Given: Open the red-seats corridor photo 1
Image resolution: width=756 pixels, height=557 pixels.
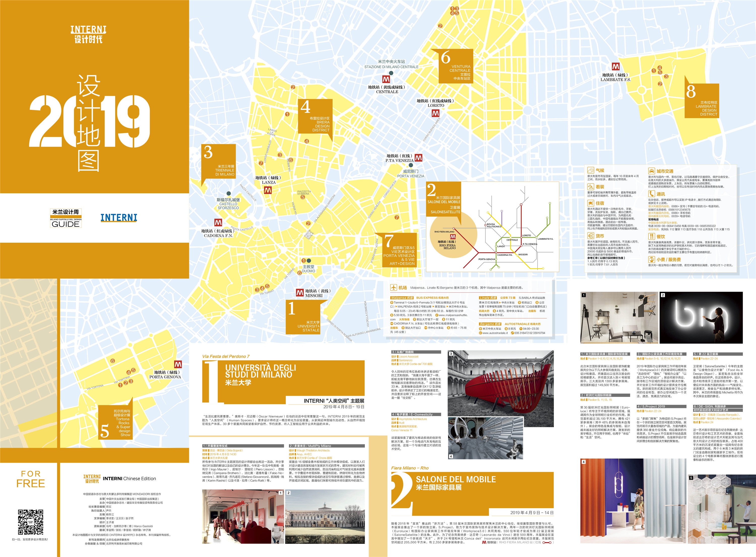Looking at the screenshot, I should 243,516.
